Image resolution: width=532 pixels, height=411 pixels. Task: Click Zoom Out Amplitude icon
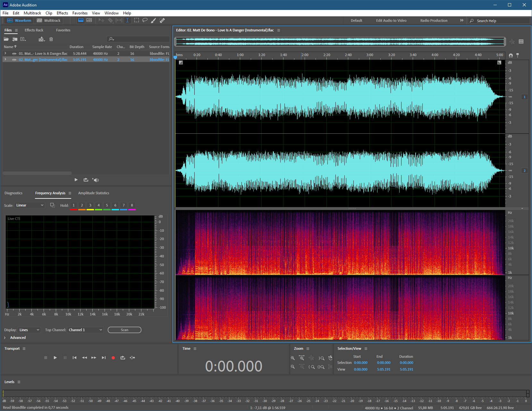(x=293, y=367)
